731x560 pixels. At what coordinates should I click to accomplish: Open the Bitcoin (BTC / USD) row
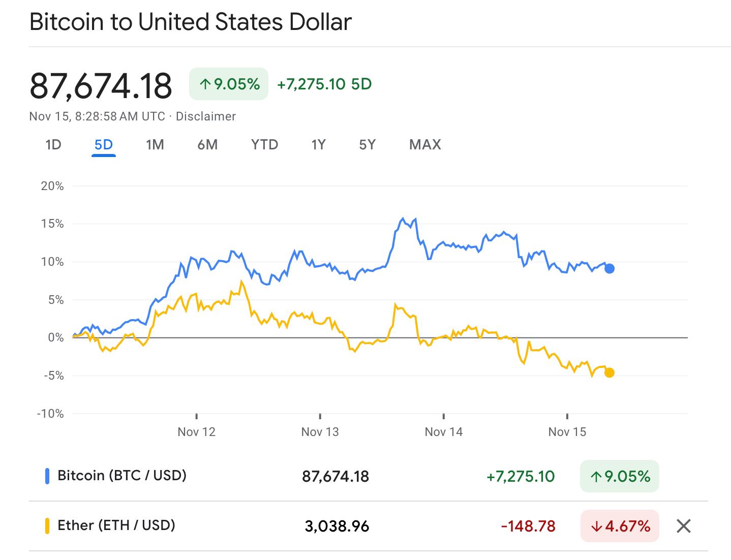tap(369, 476)
